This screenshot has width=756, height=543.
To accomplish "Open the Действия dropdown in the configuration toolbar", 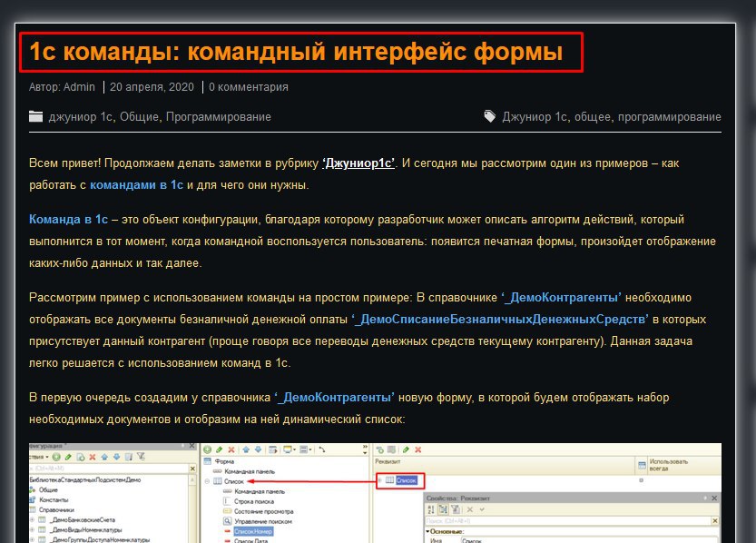I will click(x=38, y=457).
